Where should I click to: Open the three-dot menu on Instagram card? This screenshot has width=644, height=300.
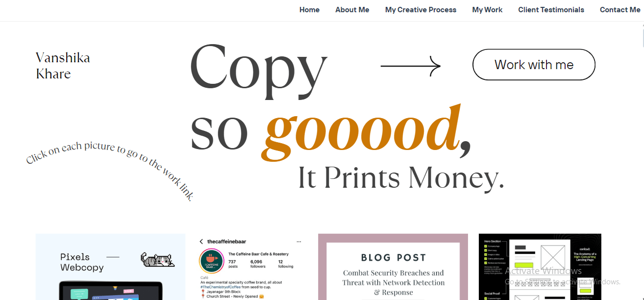(x=299, y=242)
